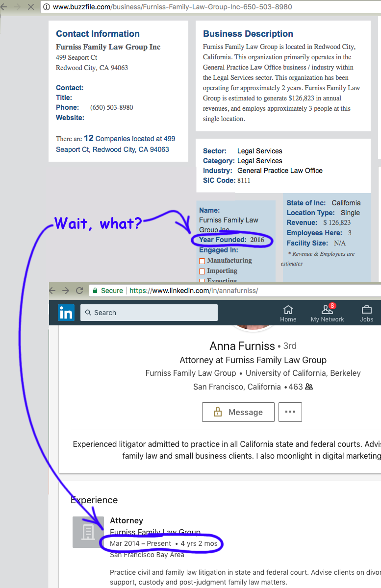Image resolution: width=381 pixels, height=588 pixels.
Task: Click the SIC Code 8111 value
Action: (x=244, y=180)
